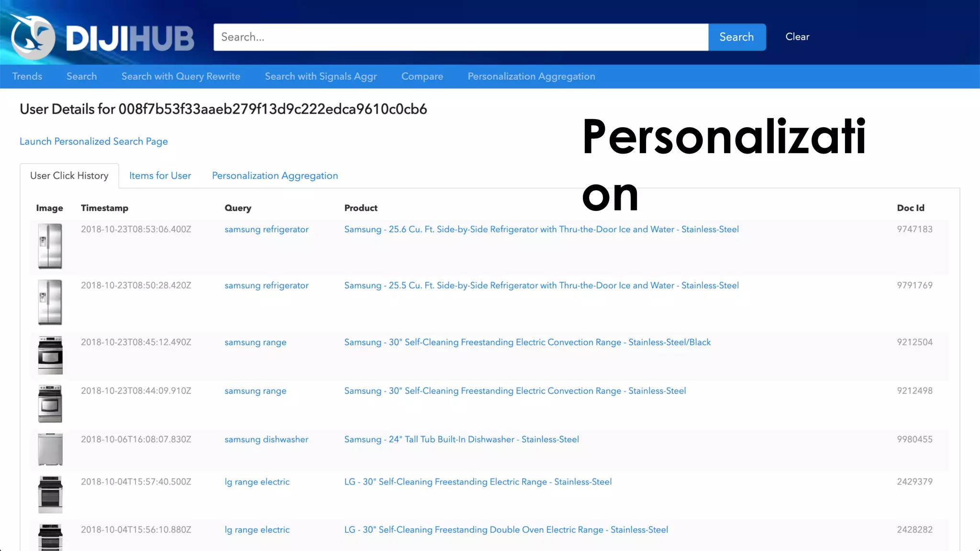The height and width of the screenshot is (551, 980).
Task: Click lg range electric query at 15:56:10
Action: click(x=257, y=530)
